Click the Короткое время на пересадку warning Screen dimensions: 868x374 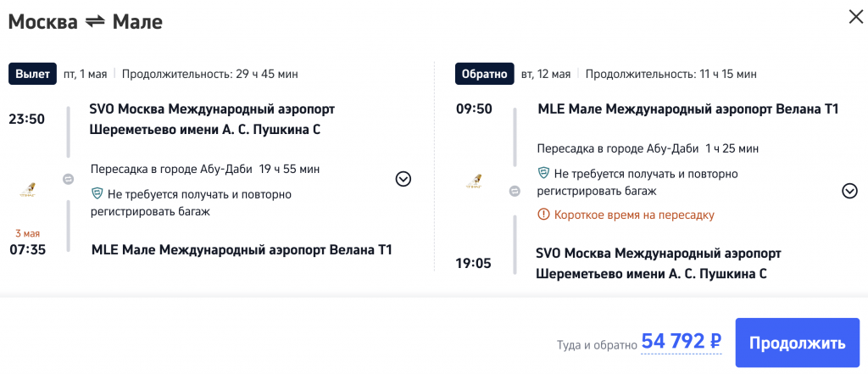(x=633, y=215)
